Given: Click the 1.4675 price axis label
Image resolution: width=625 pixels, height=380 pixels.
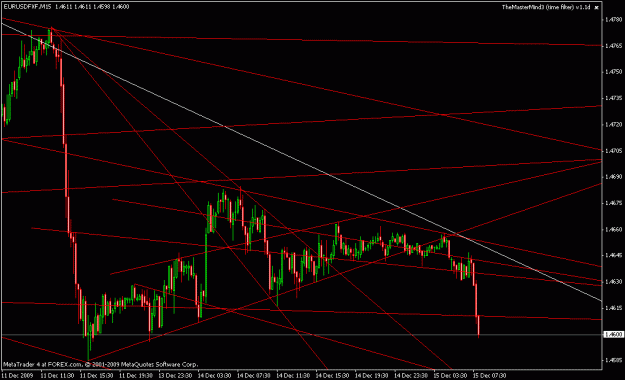Looking at the screenshot, I should [x=613, y=203].
